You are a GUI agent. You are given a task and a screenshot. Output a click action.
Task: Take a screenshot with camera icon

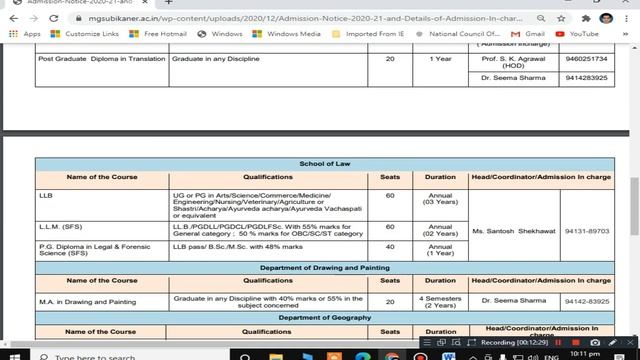pyautogui.click(x=595, y=342)
